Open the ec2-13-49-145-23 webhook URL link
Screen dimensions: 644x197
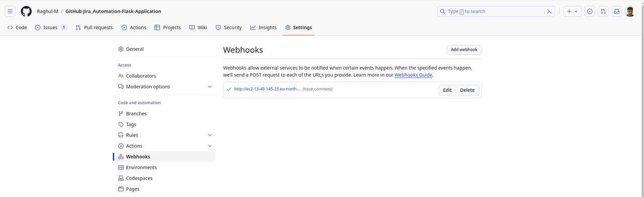[267, 89]
